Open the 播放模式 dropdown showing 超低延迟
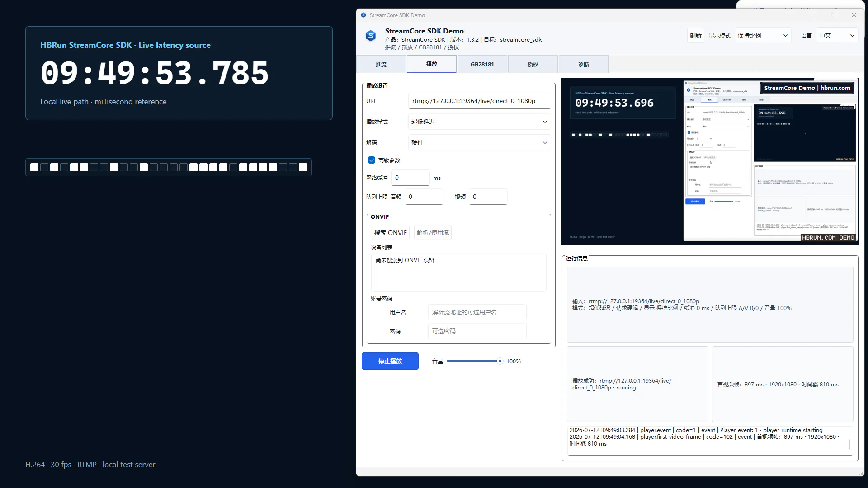 click(479, 122)
